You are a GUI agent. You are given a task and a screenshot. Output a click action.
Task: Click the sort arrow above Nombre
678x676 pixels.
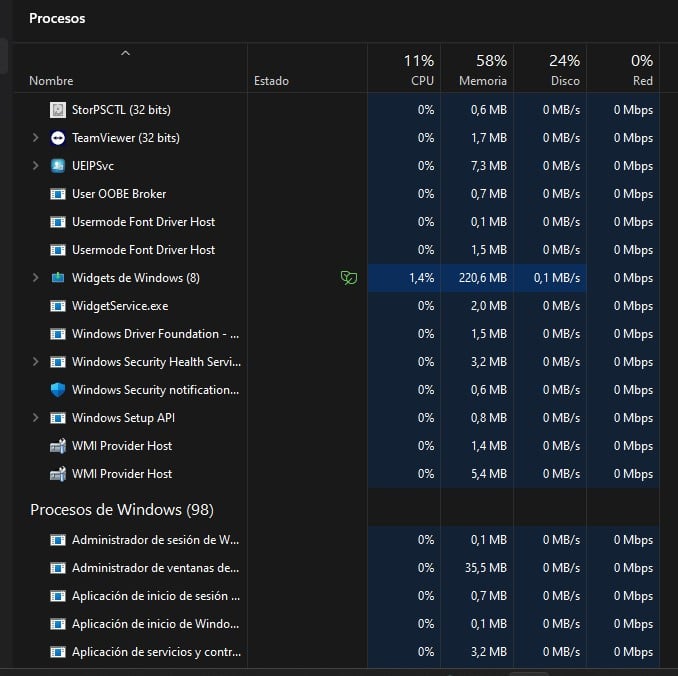click(x=125, y=53)
